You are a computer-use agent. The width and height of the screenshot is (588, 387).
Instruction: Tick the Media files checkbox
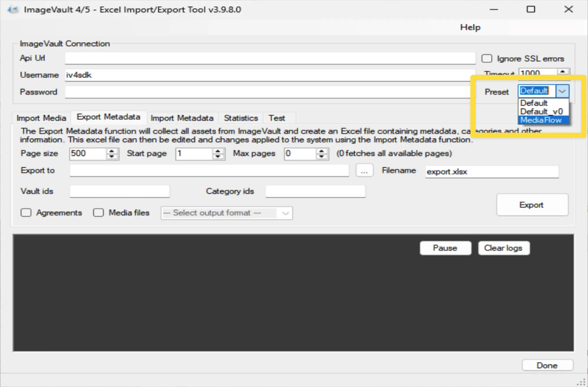(98, 213)
